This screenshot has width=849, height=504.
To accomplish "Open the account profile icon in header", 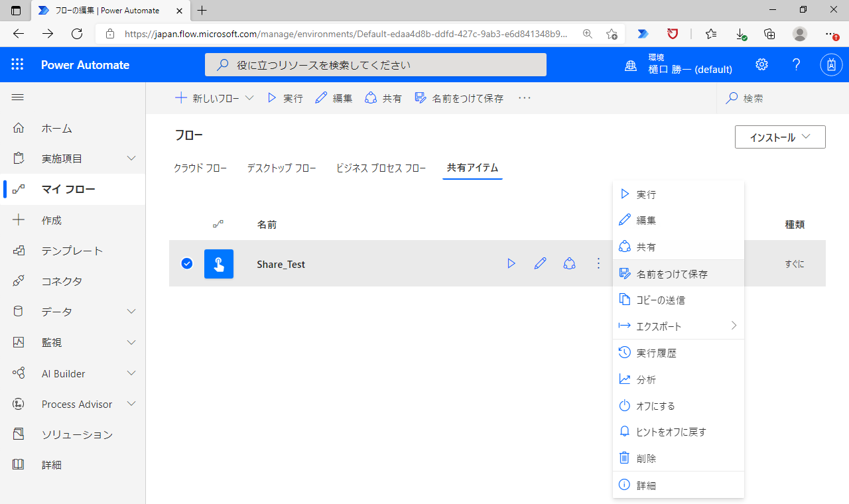I will click(x=832, y=64).
